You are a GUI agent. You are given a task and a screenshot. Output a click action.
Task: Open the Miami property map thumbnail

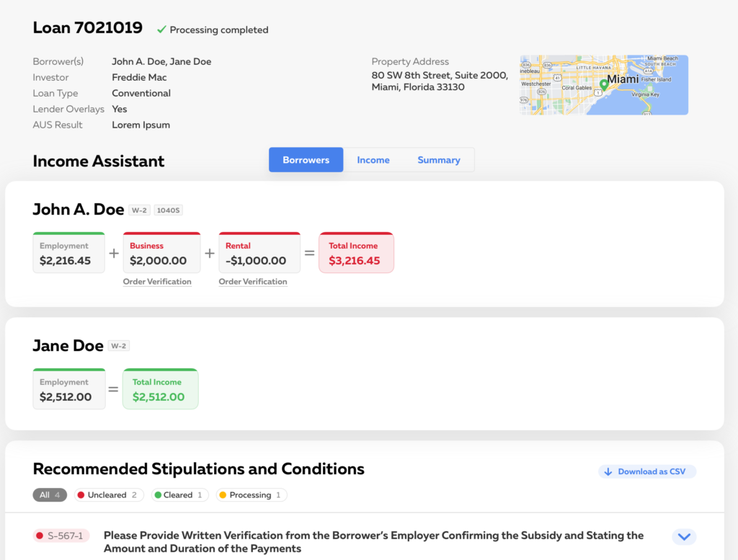click(x=604, y=84)
